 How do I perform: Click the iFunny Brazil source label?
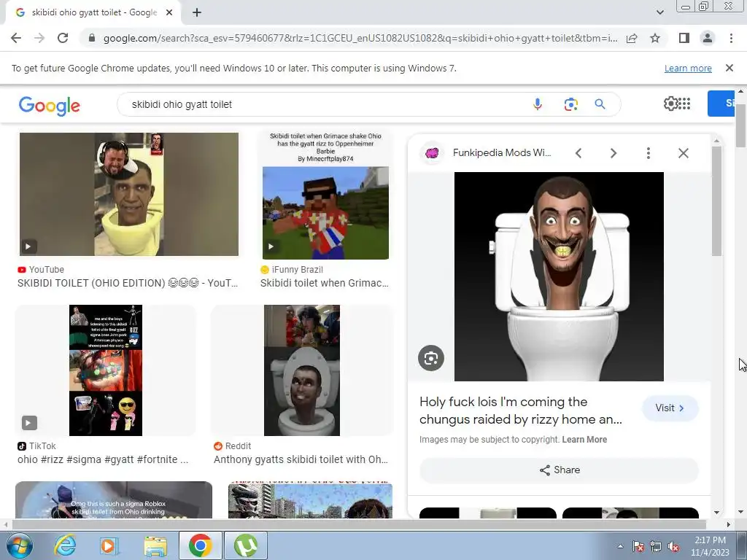298,270
